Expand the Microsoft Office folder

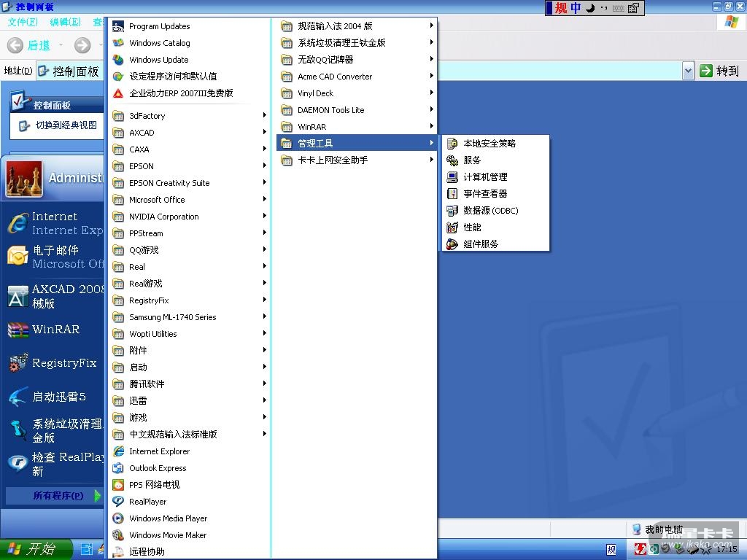[190, 200]
